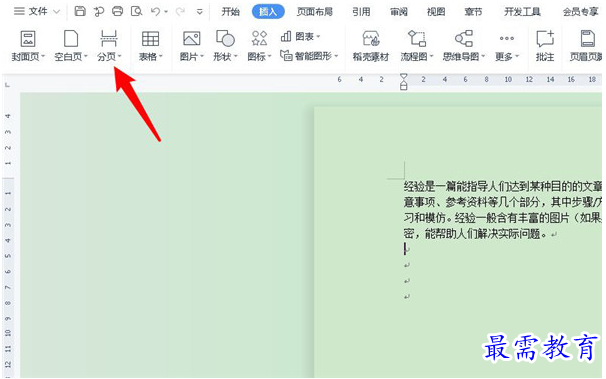Click in the text line starting 密，能帮助人们
The height and width of the screenshot is (379, 606).
pyautogui.click(x=476, y=234)
